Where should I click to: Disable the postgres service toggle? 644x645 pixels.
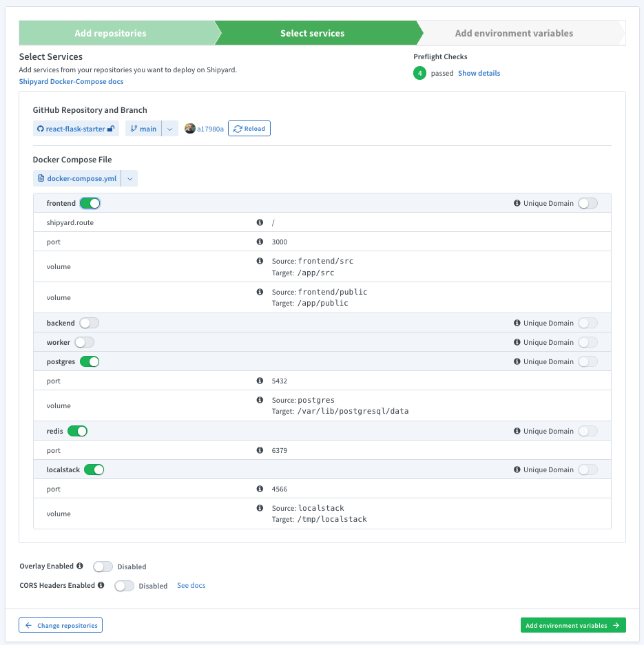[90, 361]
